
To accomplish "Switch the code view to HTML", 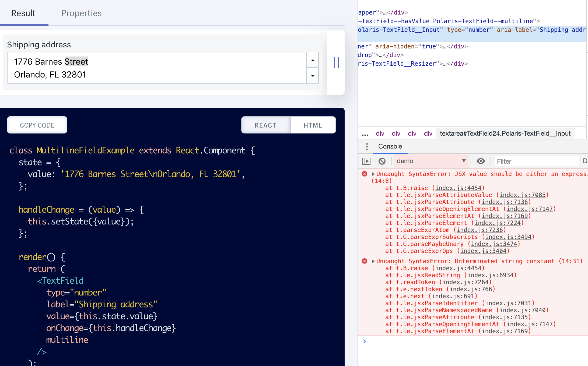I will coord(313,125).
